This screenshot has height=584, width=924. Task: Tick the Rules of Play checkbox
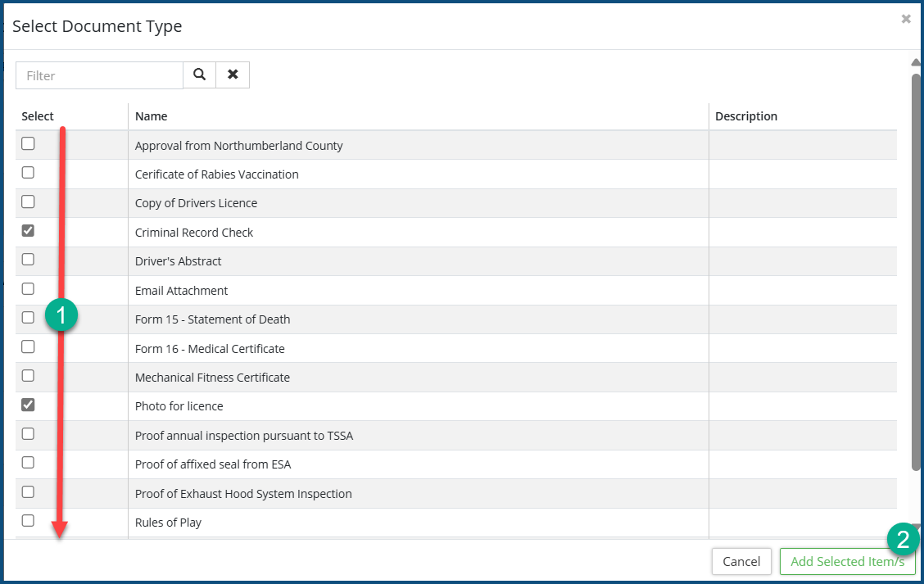click(28, 521)
